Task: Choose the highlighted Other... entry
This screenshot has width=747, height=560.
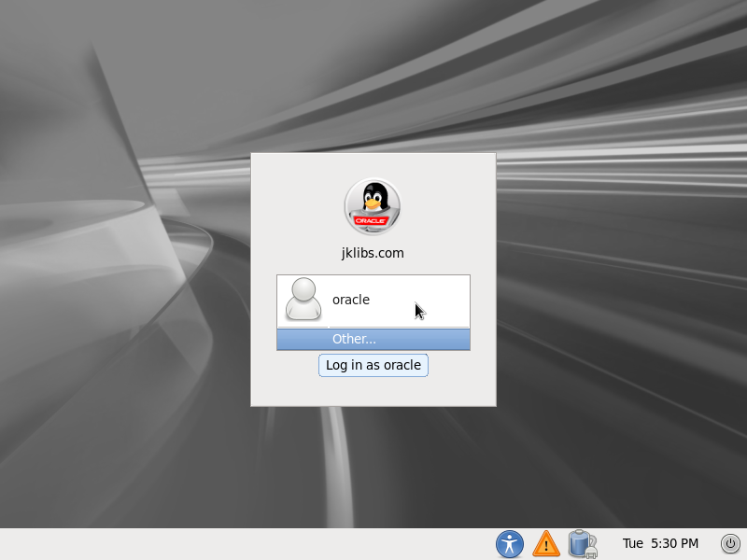Action: pyautogui.click(x=354, y=339)
